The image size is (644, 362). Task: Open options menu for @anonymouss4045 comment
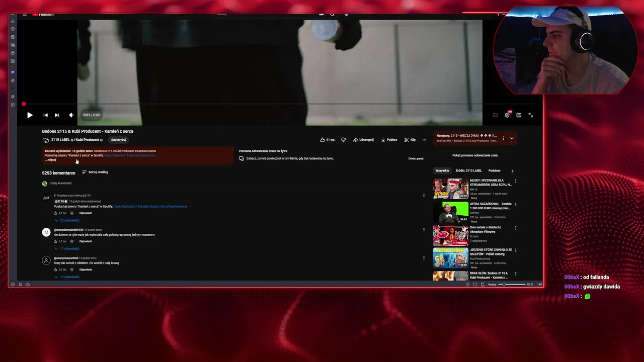coord(424,258)
